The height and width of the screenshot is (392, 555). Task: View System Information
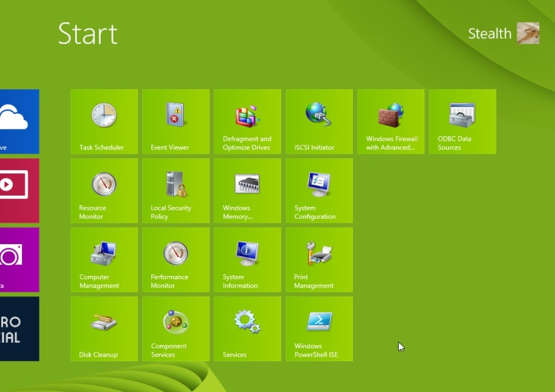(247, 260)
